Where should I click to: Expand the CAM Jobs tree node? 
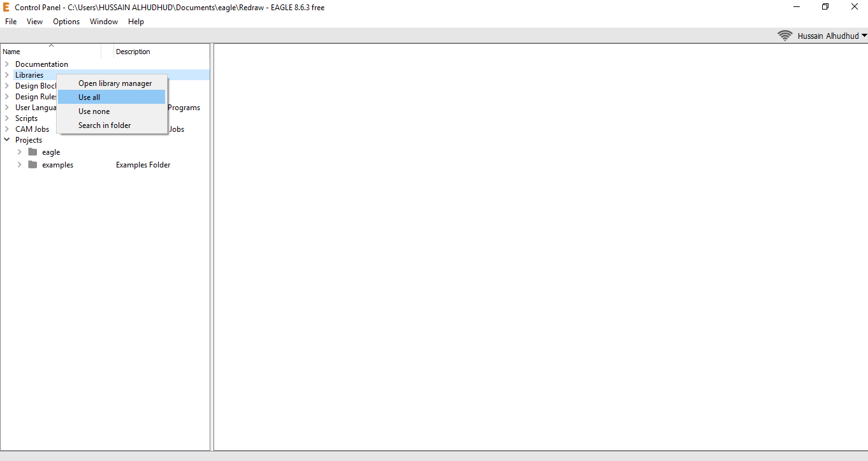(x=7, y=129)
